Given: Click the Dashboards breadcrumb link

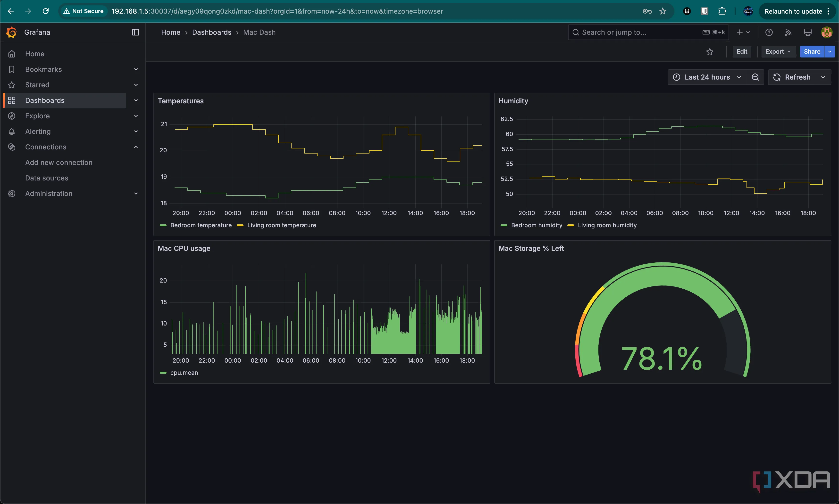Looking at the screenshot, I should click(x=211, y=32).
